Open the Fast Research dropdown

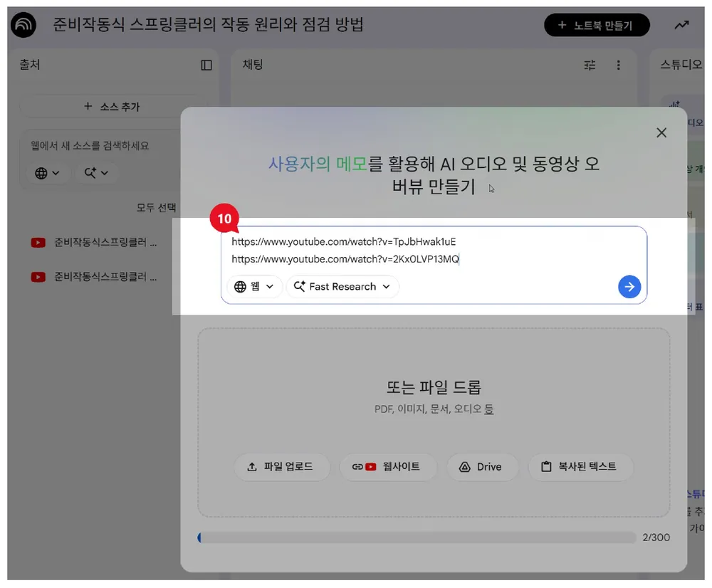click(x=342, y=286)
